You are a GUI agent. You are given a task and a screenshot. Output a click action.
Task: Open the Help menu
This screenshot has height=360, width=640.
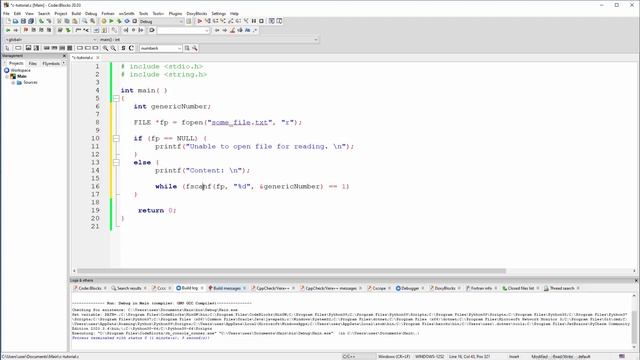(234, 13)
